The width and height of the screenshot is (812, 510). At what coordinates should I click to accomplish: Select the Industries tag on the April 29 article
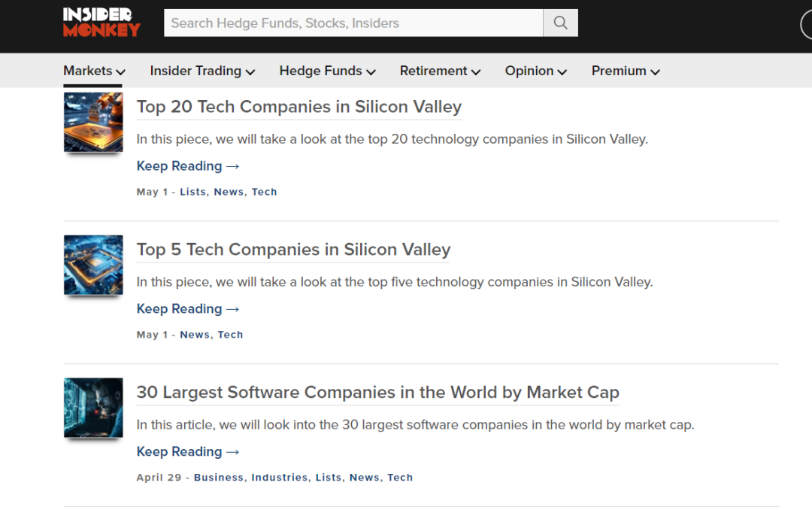[279, 478]
